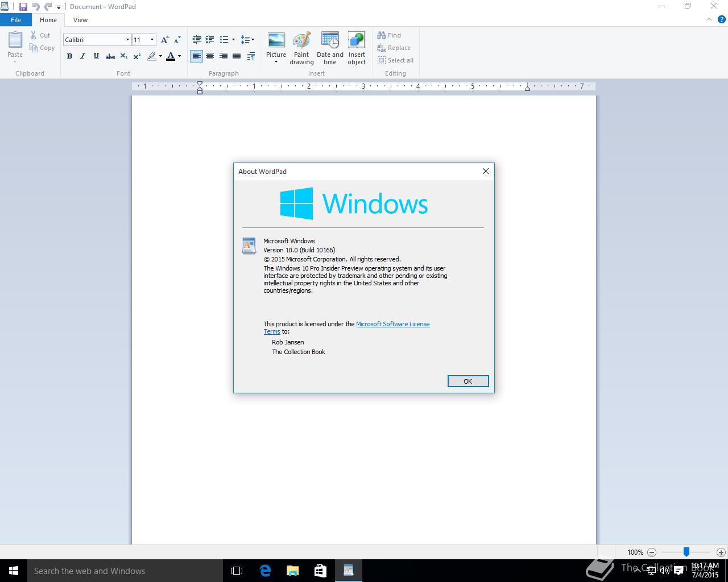Screen dimensions: 728x582
Task: Select Justify text alignment
Action: [237, 56]
